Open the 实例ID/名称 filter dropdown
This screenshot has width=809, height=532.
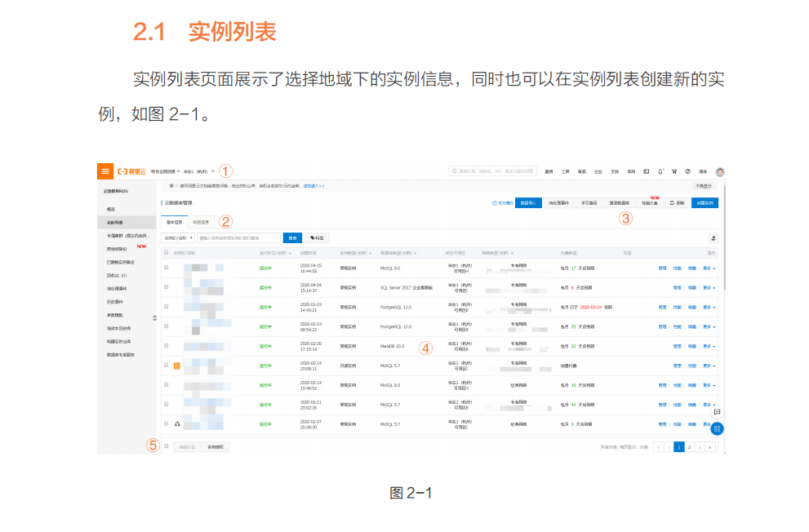[178, 237]
